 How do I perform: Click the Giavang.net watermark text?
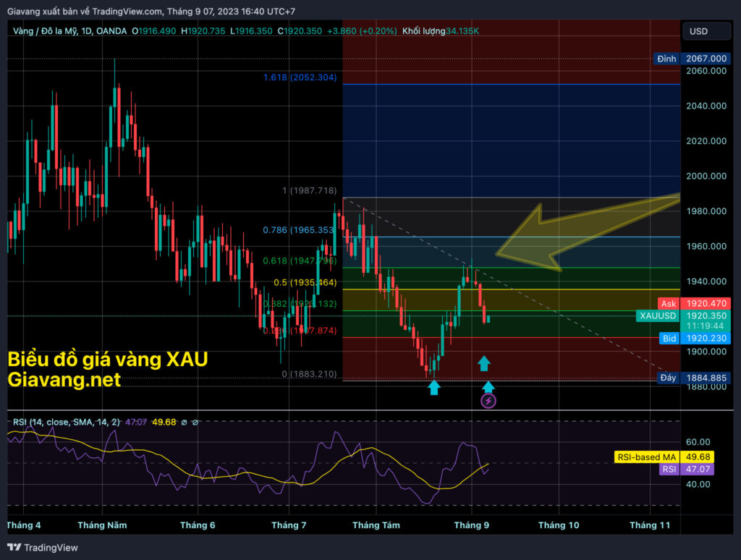[64, 379]
